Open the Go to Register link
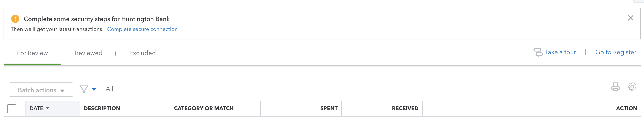This screenshot has height=133, width=644. point(616,52)
